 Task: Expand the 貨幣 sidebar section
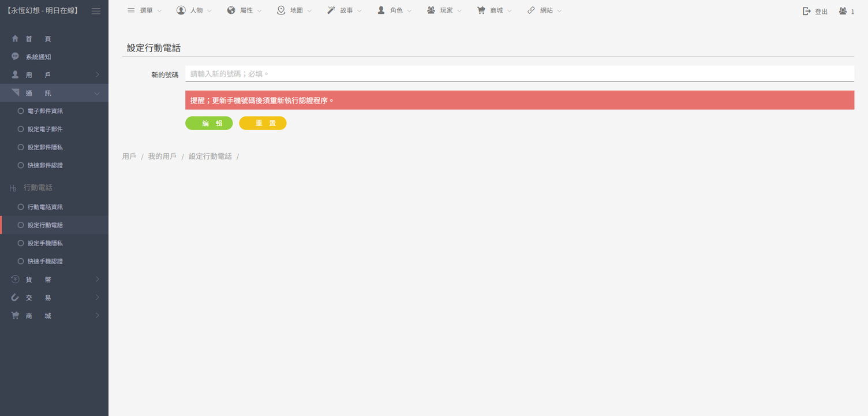pos(97,280)
